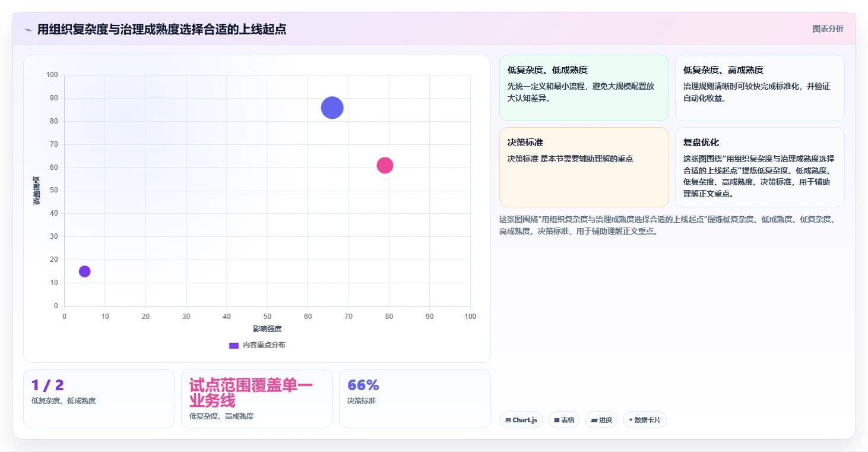The height and width of the screenshot is (452, 868).
Task: Click the 表格 tag chip
Action: (x=564, y=420)
